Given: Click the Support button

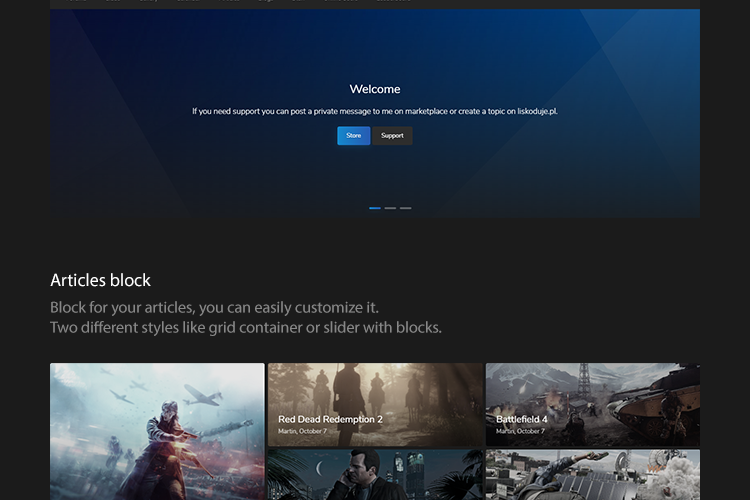Looking at the screenshot, I should click(x=392, y=136).
